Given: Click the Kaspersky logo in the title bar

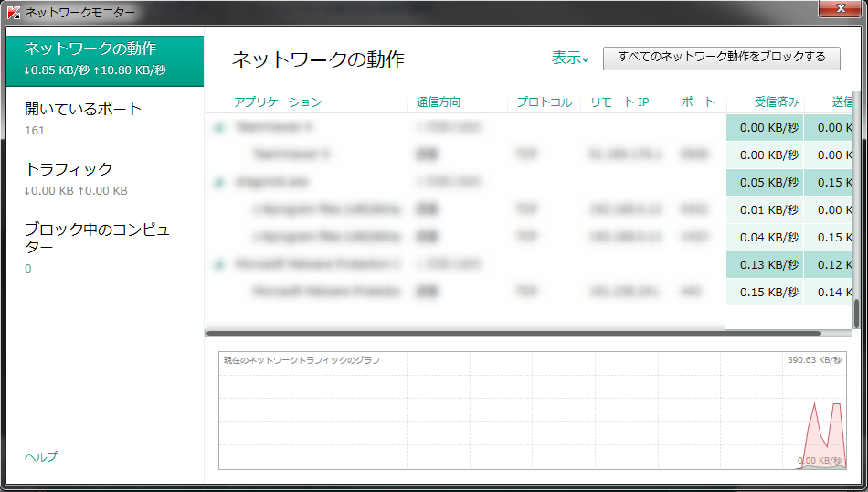Looking at the screenshot, I should pyautogui.click(x=14, y=12).
